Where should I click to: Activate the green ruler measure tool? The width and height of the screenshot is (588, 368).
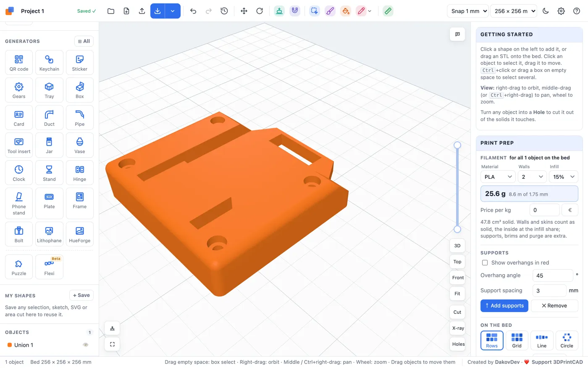[x=388, y=11]
